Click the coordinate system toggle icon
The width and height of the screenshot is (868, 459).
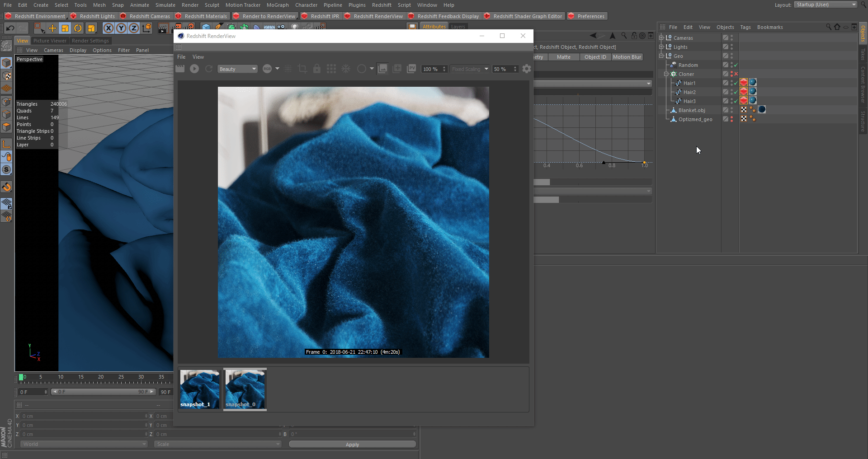point(147,28)
